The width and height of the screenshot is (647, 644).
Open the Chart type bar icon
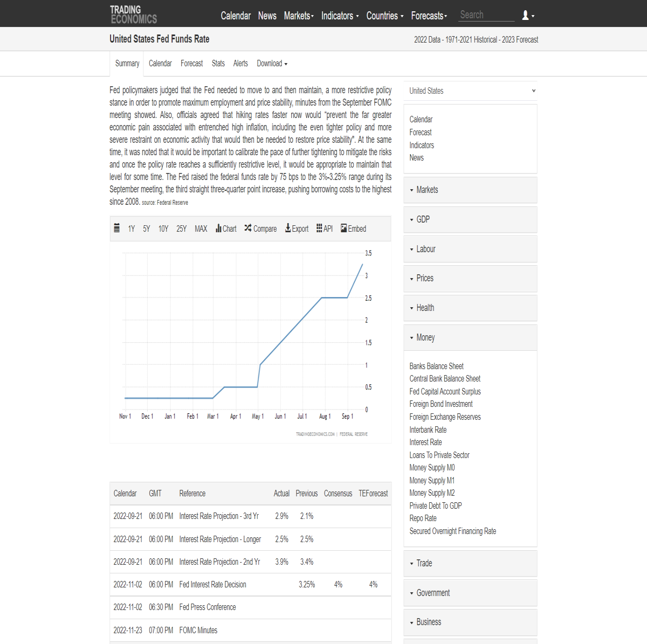click(218, 228)
